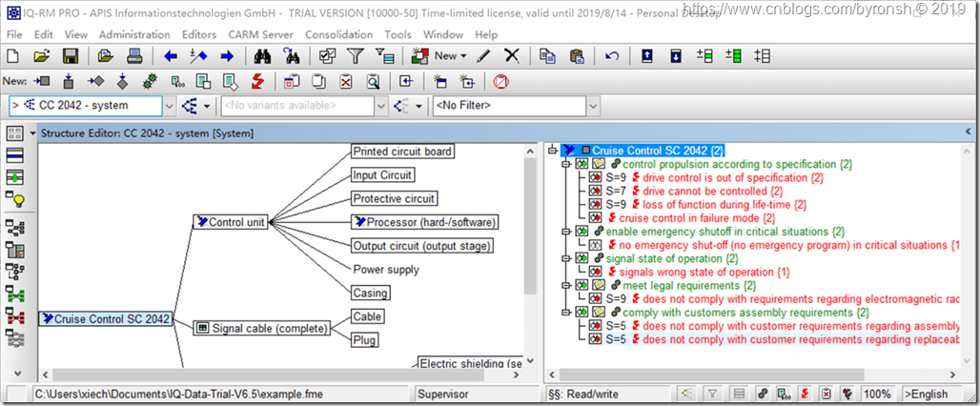Open a file with the folder icon
The width and height of the screenshot is (980, 406).
tap(41, 55)
